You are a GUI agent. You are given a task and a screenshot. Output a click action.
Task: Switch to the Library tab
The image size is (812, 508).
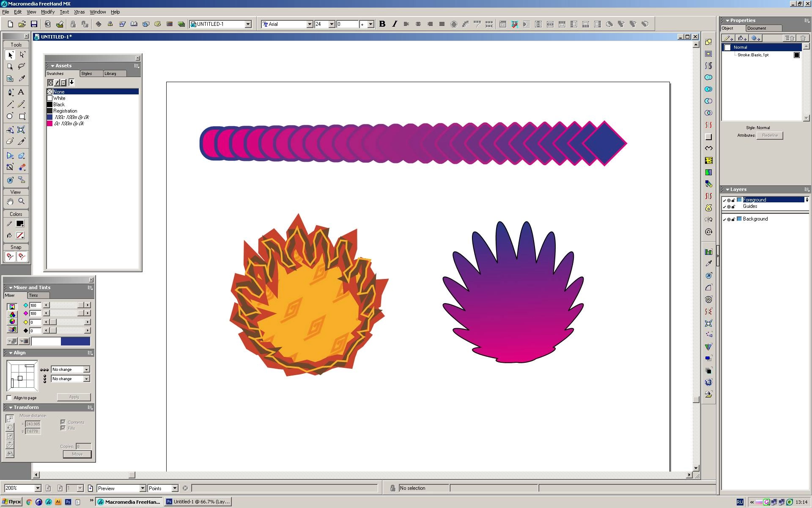(x=114, y=74)
